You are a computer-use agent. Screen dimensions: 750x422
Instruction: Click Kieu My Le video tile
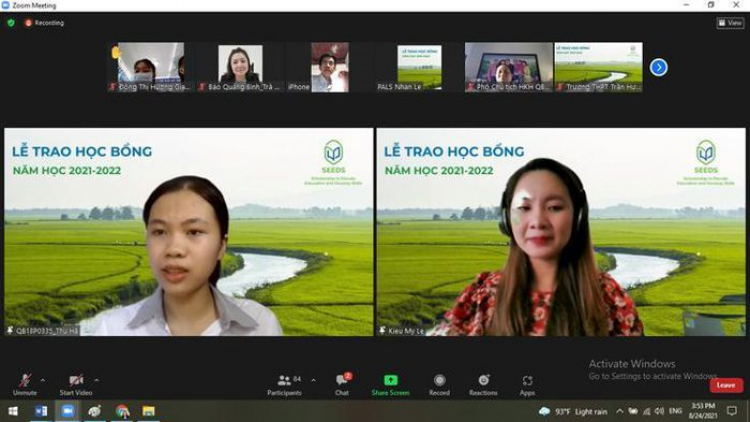tap(561, 232)
